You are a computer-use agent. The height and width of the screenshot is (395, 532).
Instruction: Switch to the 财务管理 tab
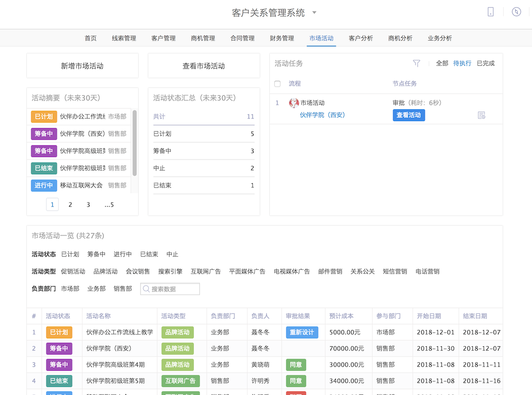point(282,38)
